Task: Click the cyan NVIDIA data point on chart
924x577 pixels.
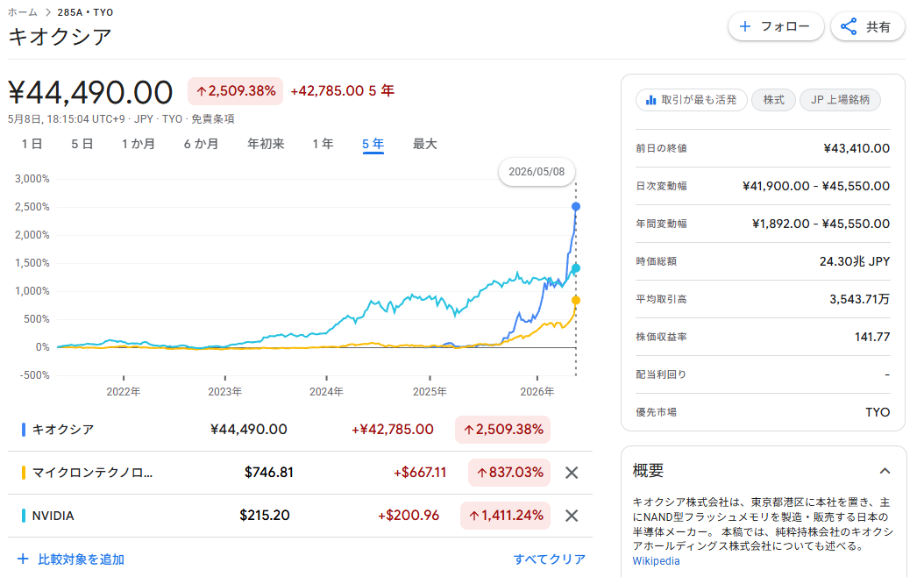Action: pos(576,268)
